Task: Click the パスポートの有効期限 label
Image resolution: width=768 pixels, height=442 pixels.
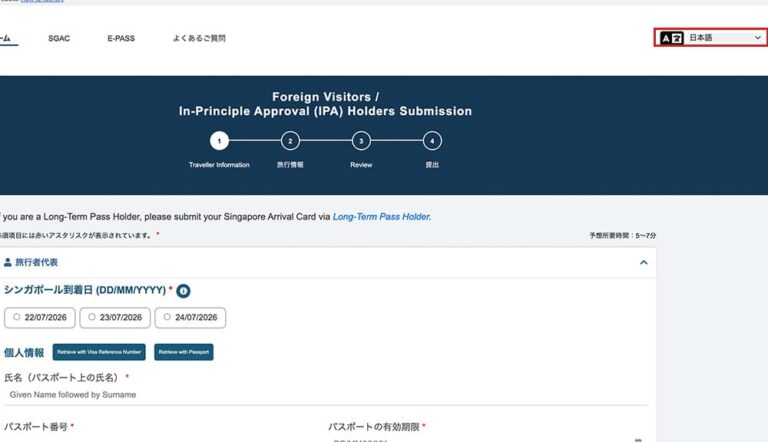Action: click(x=374, y=427)
